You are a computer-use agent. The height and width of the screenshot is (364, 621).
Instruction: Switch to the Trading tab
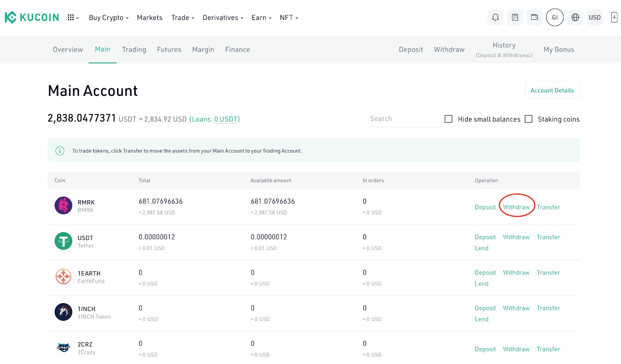134,49
